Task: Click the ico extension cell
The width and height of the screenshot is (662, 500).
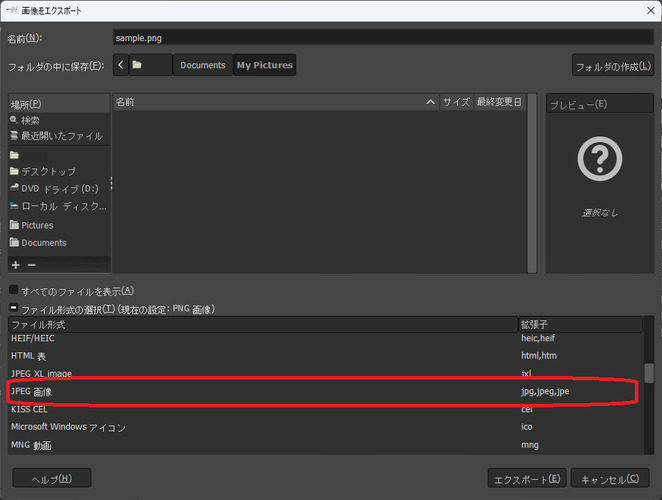Action: click(x=526, y=427)
